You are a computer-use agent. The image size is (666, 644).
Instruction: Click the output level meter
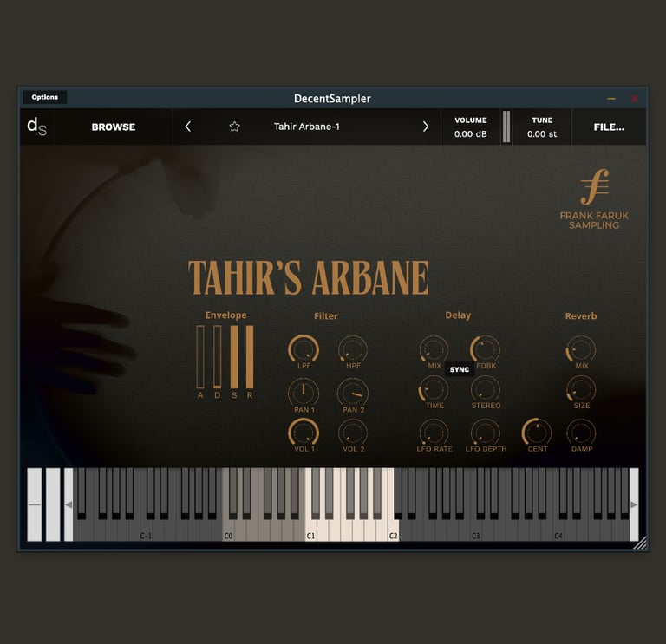coord(506,127)
